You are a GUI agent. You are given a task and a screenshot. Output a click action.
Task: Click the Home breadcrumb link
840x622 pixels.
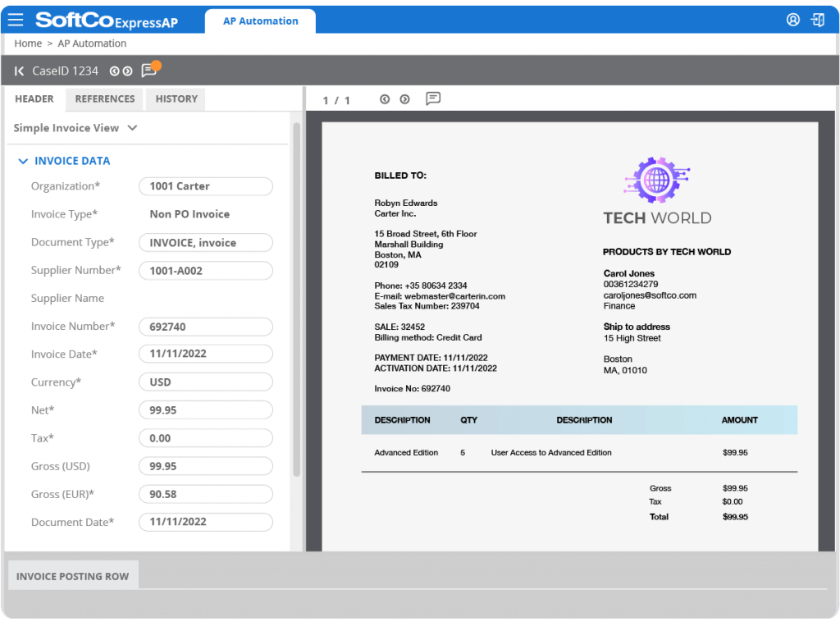click(28, 43)
